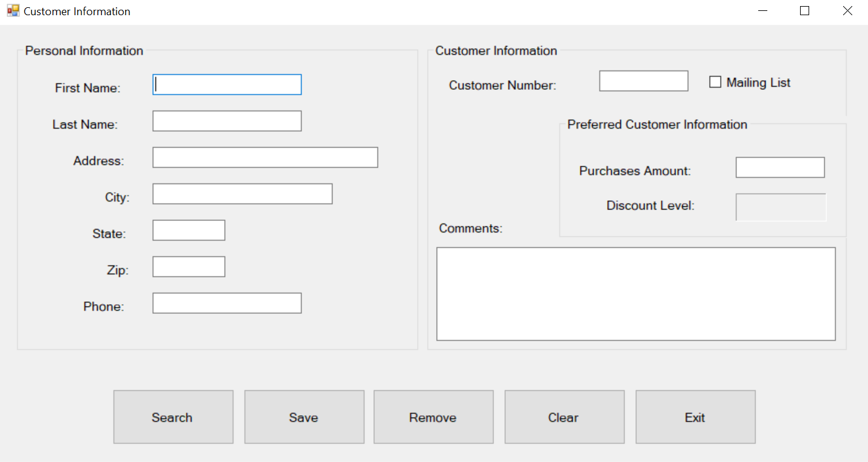The width and height of the screenshot is (868, 462).
Task: Click the State input field
Action: pyautogui.click(x=188, y=230)
